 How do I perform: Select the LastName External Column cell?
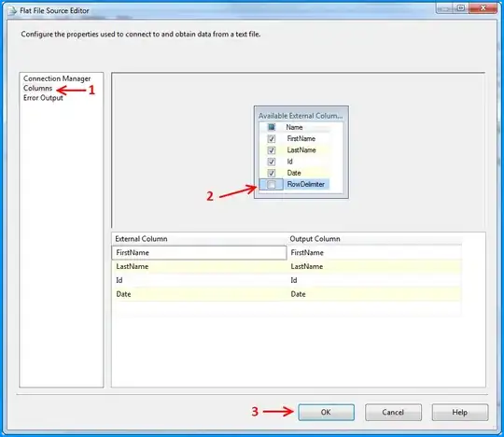[199, 266]
